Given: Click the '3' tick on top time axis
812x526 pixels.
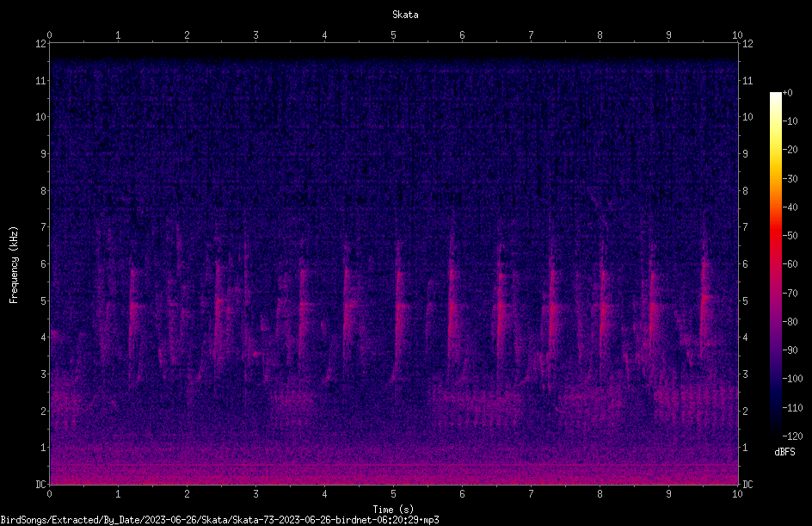Looking at the screenshot, I should (x=255, y=35).
